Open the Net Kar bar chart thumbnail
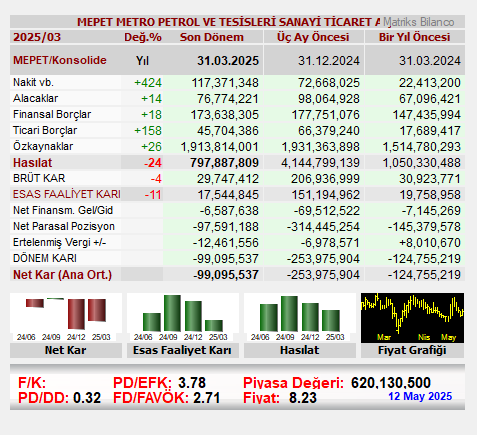This screenshot has width=477, height=435. 66,318
